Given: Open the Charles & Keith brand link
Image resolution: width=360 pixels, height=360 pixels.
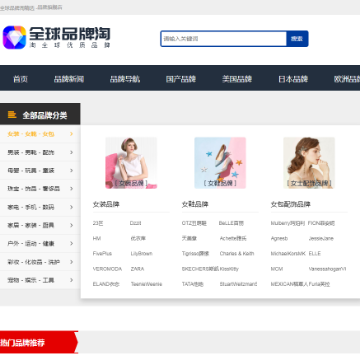Looking at the screenshot, I should pyautogui.click(x=237, y=254).
